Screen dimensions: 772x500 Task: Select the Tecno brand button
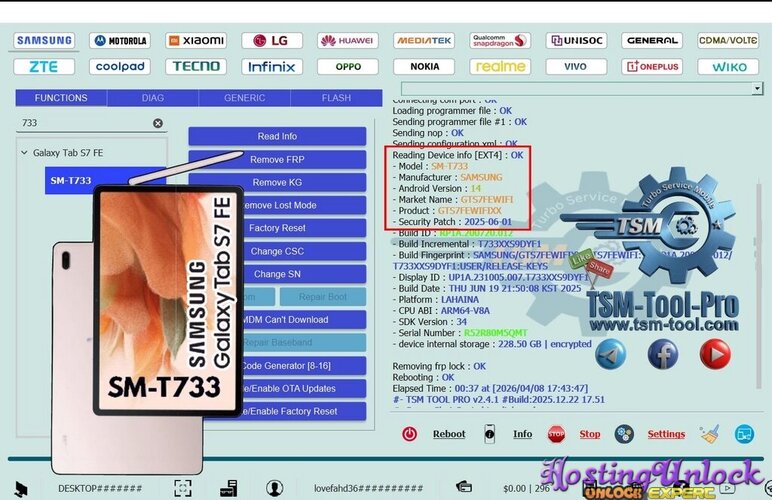click(x=196, y=66)
